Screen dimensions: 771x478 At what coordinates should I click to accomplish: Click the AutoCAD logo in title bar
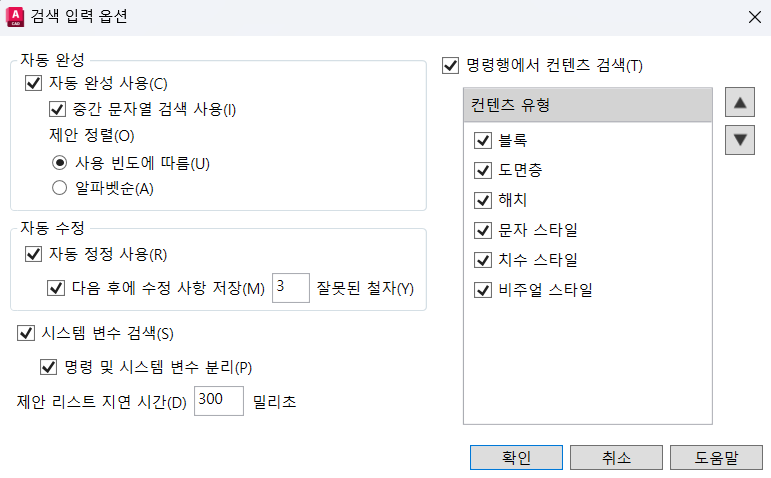click(15, 17)
